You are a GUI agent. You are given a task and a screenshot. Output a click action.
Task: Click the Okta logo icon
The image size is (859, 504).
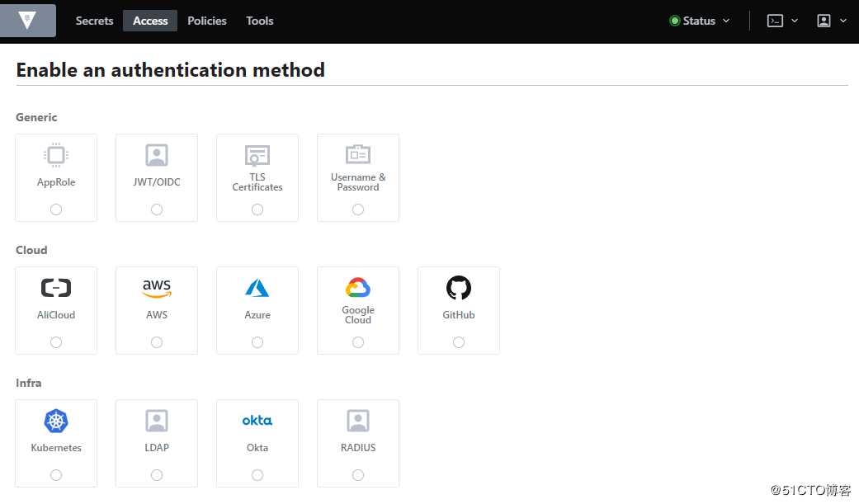coord(257,420)
